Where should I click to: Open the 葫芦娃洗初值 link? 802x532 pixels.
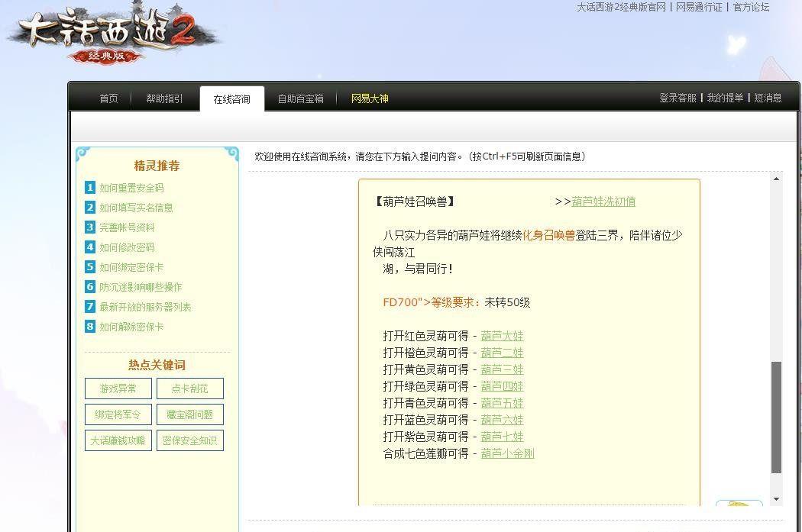tap(603, 202)
